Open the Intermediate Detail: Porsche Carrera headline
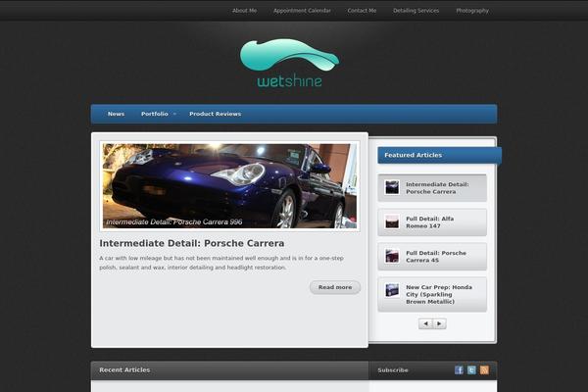Screen dimensions: 588x392 tap(192, 243)
